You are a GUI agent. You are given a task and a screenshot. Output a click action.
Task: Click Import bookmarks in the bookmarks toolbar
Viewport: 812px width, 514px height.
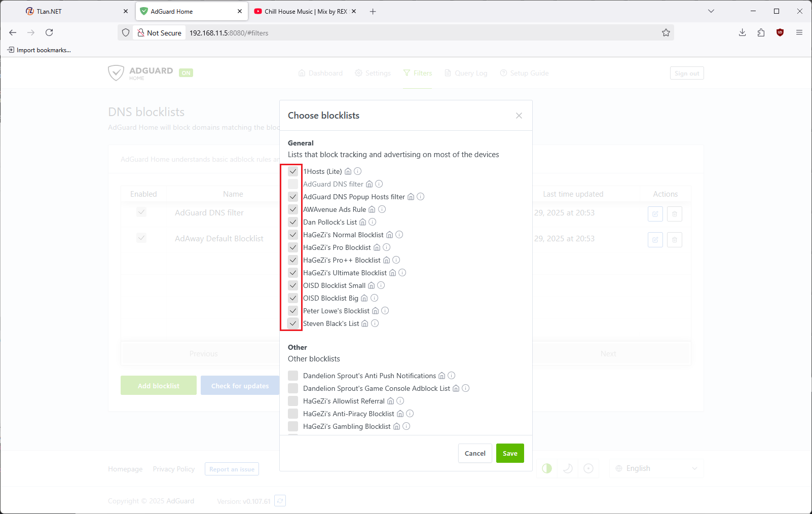39,50
